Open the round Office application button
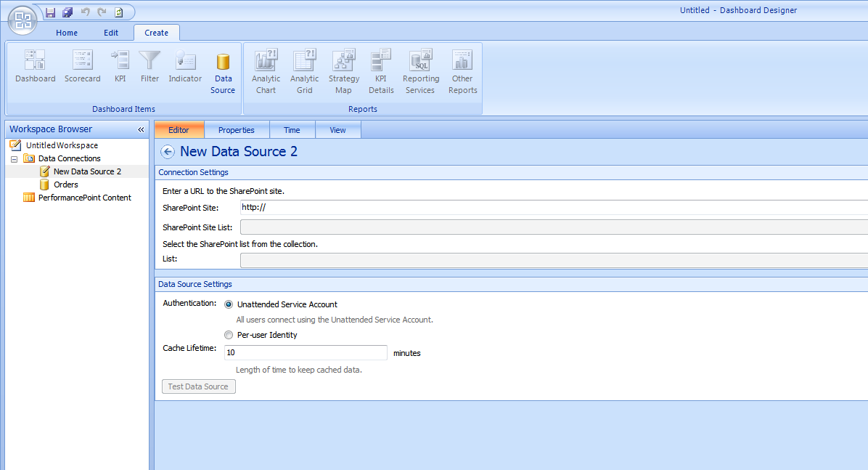The width and height of the screenshot is (868, 470). click(x=22, y=20)
